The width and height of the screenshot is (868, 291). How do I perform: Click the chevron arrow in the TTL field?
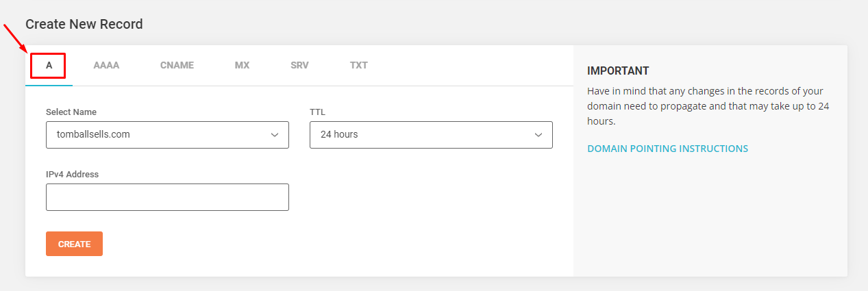pyautogui.click(x=538, y=135)
